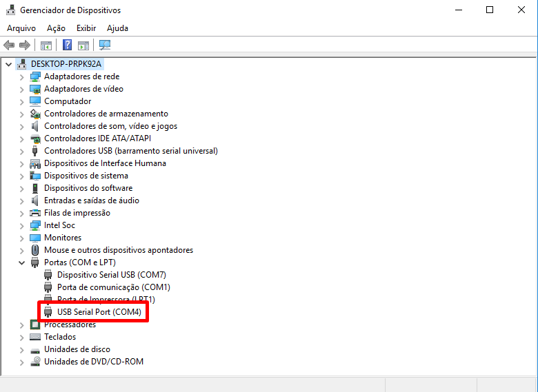The image size is (538, 392).
Task: Collapse the DESKTOP-PRPK92A root node
Action: 8,64
